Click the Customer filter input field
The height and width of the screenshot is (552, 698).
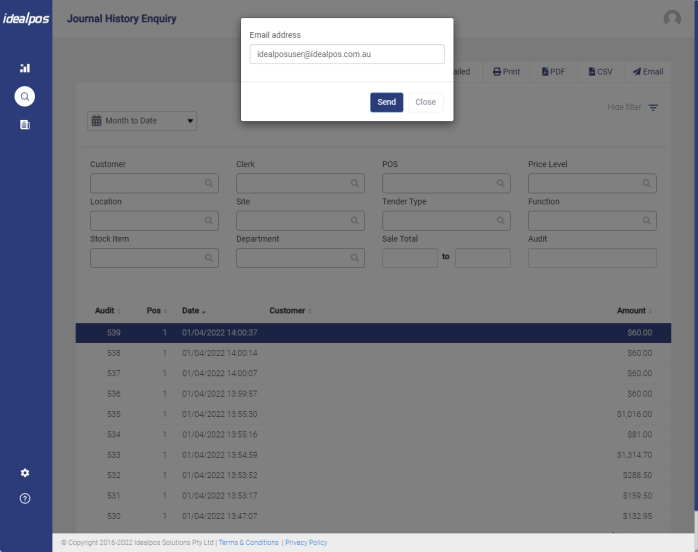click(x=154, y=183)
